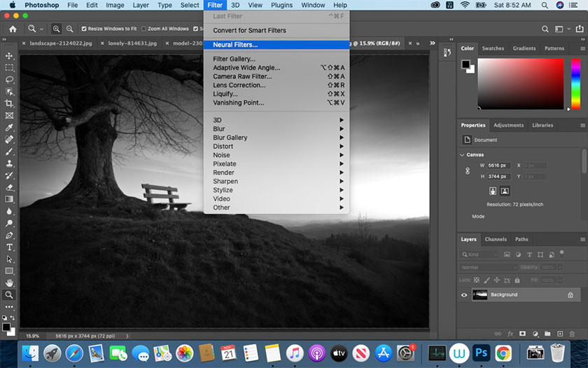Toggle lock position in Layers panel
The image size is (588, 368).
click(x=497, y=280)
